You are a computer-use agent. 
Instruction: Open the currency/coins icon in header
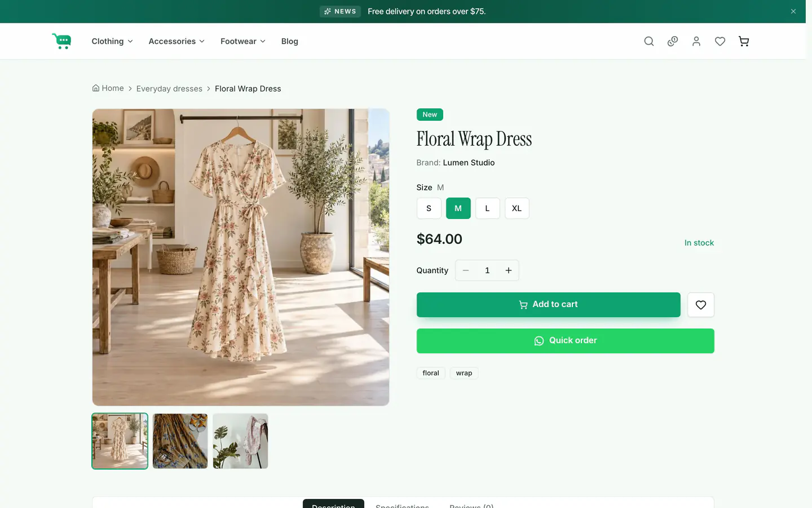(x=673, y=41)
